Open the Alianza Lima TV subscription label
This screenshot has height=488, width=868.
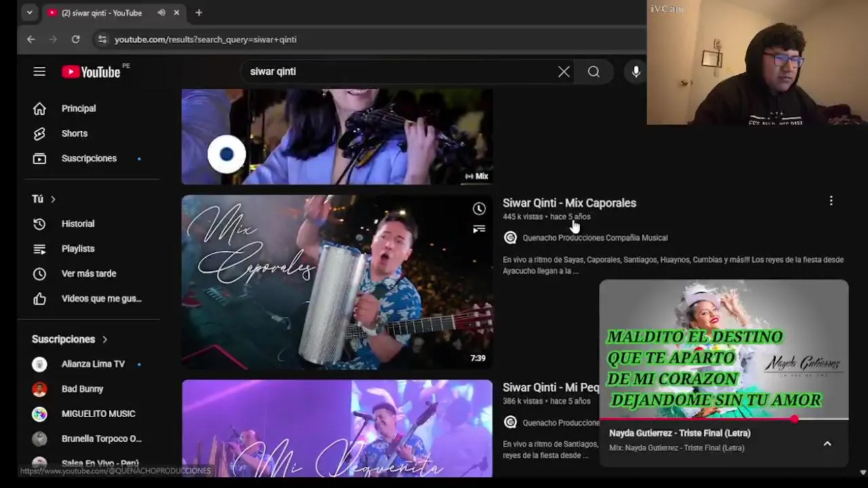point(93,364)
